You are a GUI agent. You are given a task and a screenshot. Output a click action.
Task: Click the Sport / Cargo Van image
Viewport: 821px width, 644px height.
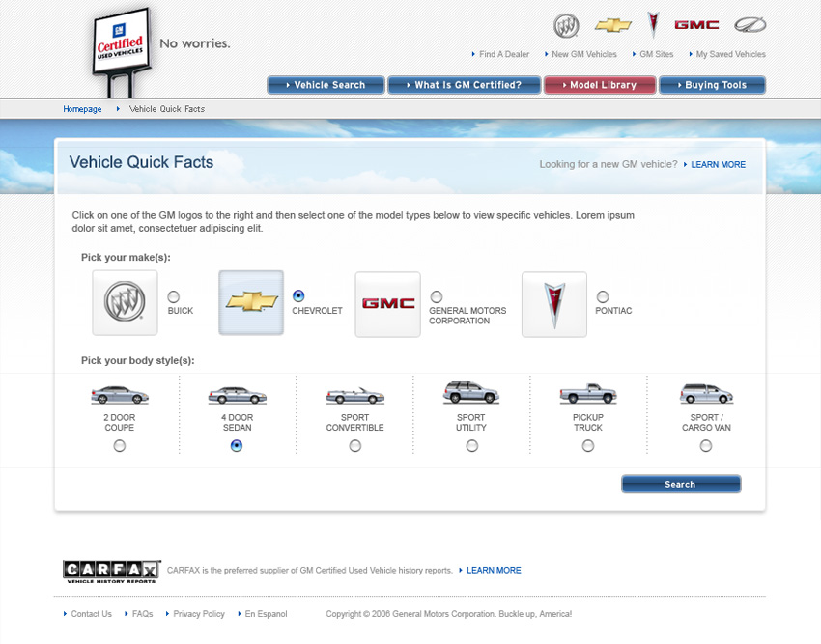click(x=706, y=393)
